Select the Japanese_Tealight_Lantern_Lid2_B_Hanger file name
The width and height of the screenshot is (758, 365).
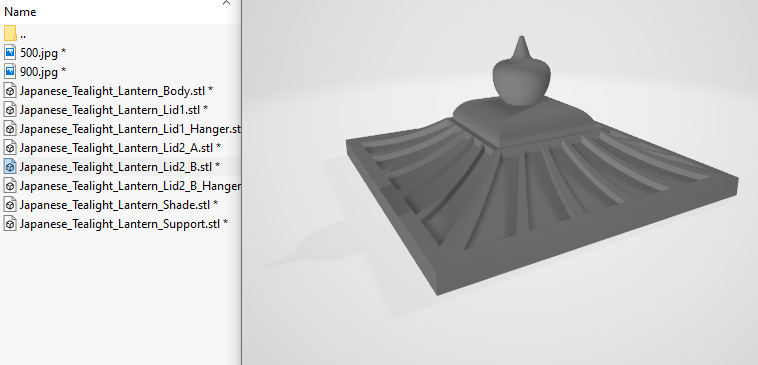[131, 186]
